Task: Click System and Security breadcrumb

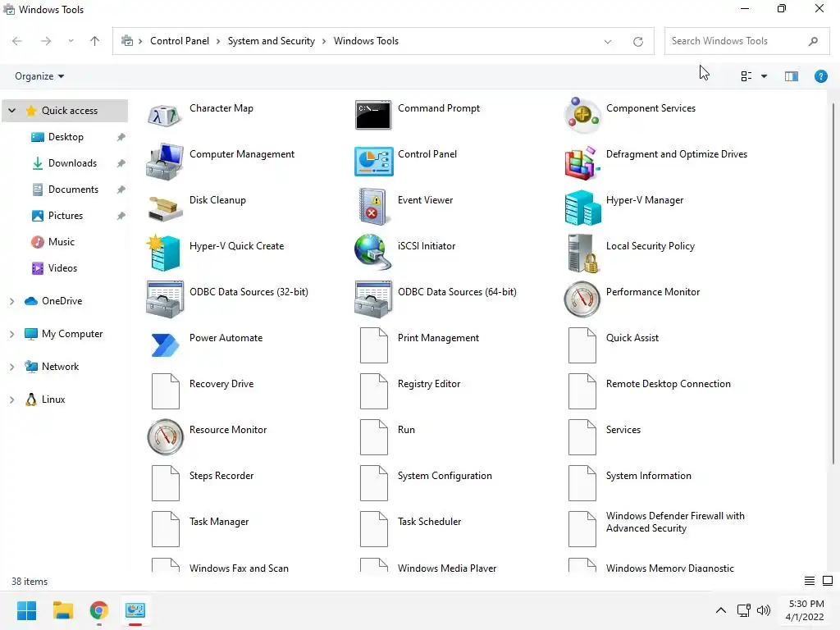Action: [x=271, y=41]
